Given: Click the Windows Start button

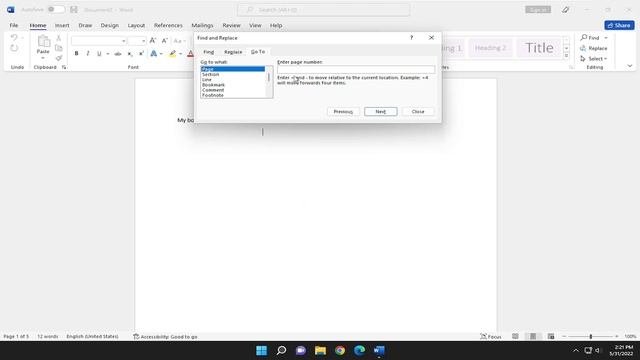Looking at the screenshot, I should pos(262,350).
